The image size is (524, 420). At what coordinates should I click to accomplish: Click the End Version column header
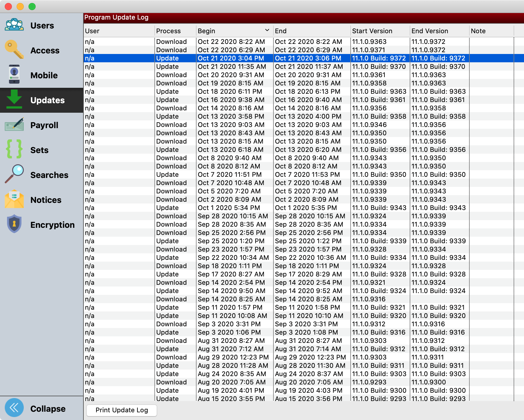(430, 31)
